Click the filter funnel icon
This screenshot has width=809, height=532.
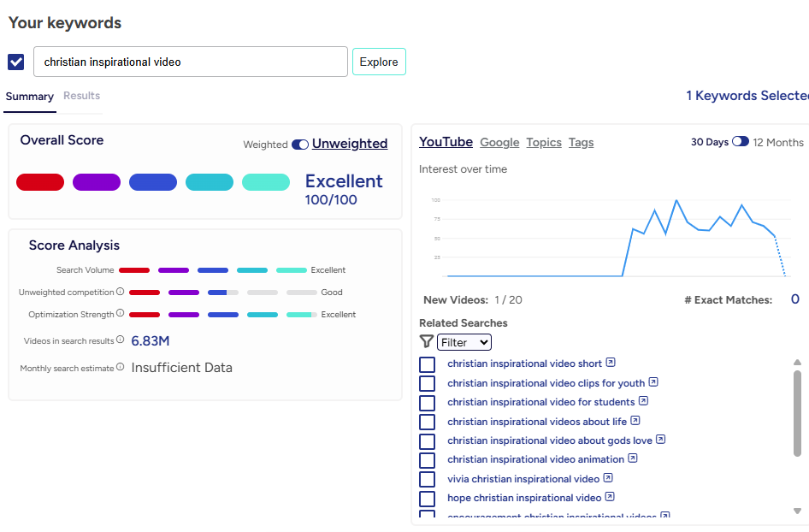tap(426, 342)
